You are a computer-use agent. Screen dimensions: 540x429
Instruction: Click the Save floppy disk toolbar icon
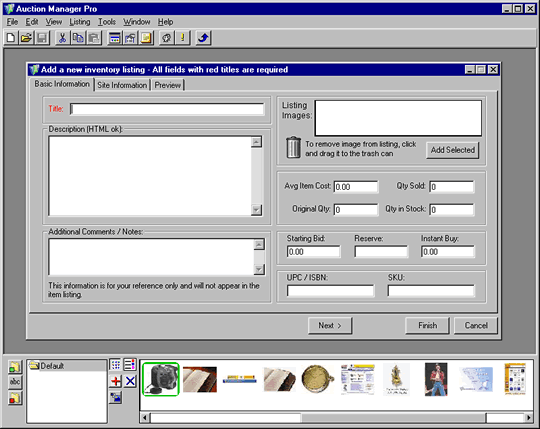pyautogui.click(x=42, y=38)
